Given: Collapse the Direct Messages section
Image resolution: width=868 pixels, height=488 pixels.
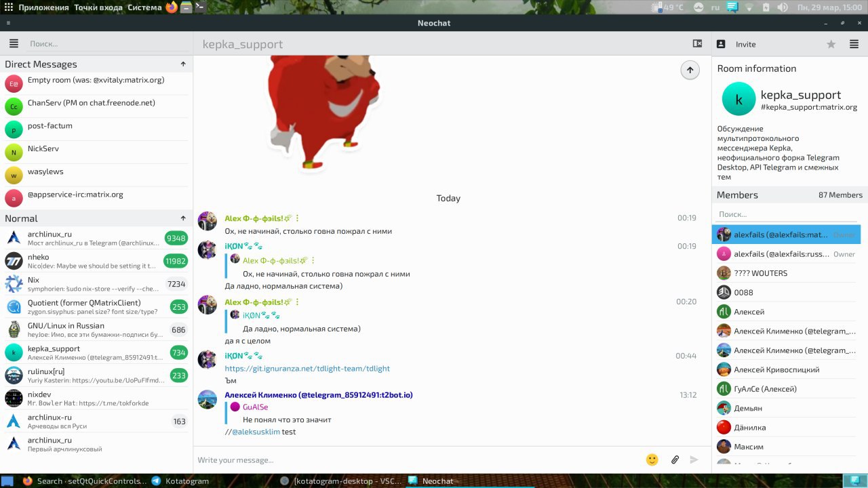Looking at the screenshot, I should coord(183,64).
